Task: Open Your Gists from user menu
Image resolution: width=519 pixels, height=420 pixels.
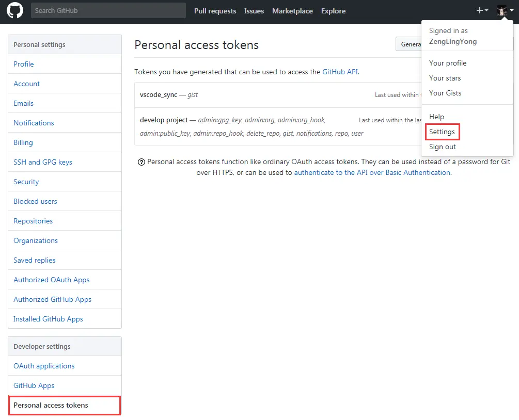Action: click(445, 93)
